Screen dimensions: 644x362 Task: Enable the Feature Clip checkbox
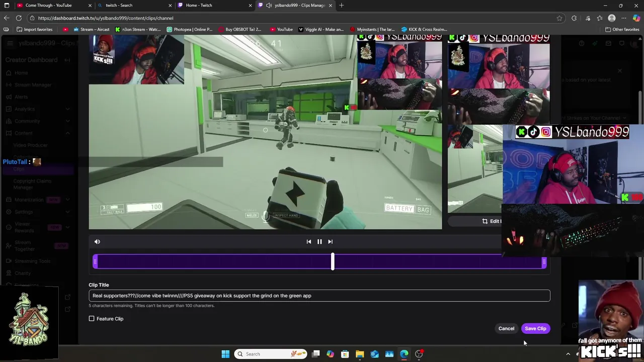point(92,319)
